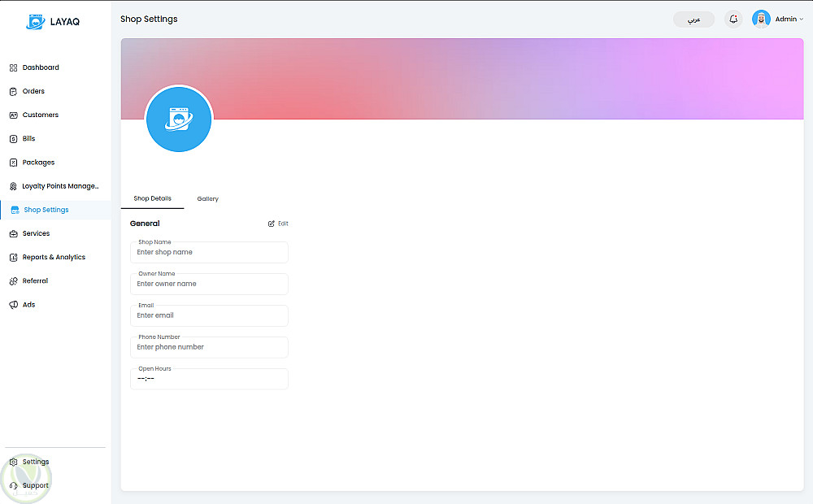
Task: Click the Admin avatar picture
Action: coord(761,20)
